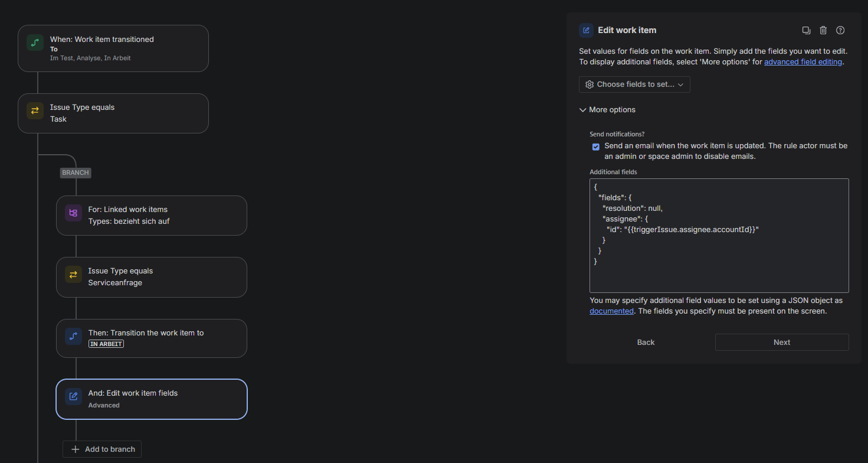Select the 'And: Edit work item fields' card
This screenshot has height=463, width=868.
[x=152, y=399]
